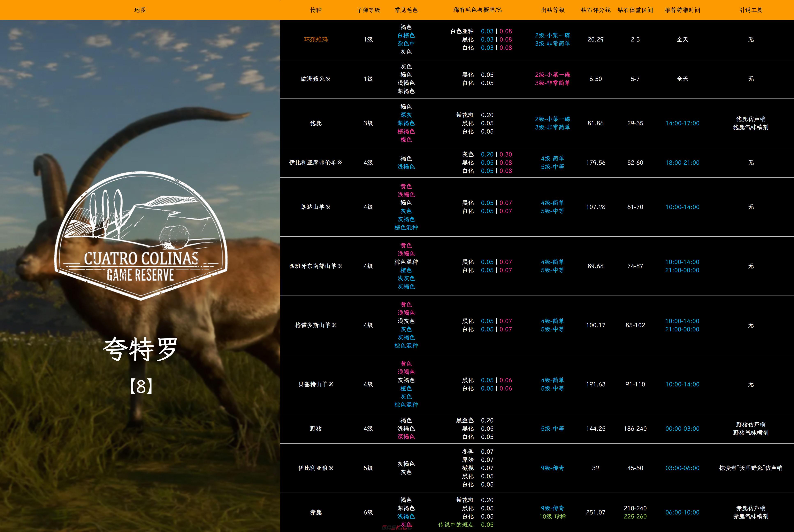Click the 子弹等级 column header
This screenshot has height=532, width=794.
click(x=368, y=10)
